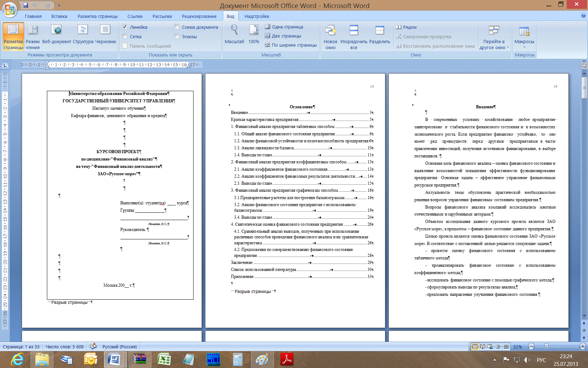The image size is (588, 368).
Task: Click По ширине страницы button
Action: pyautogui.click(x=290, y=45)
